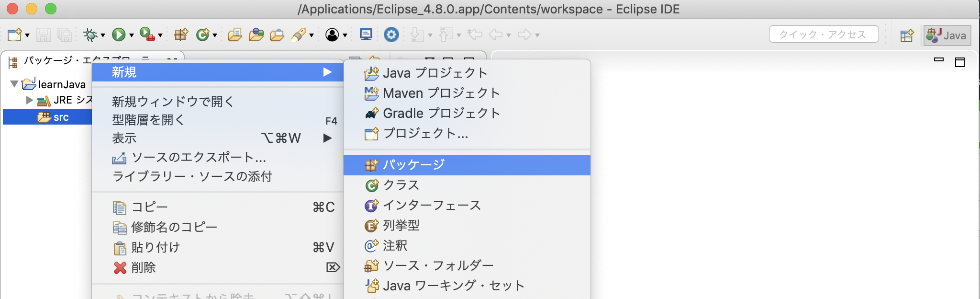
Task: Open the 表示 submenu
Action: [218, 138]
